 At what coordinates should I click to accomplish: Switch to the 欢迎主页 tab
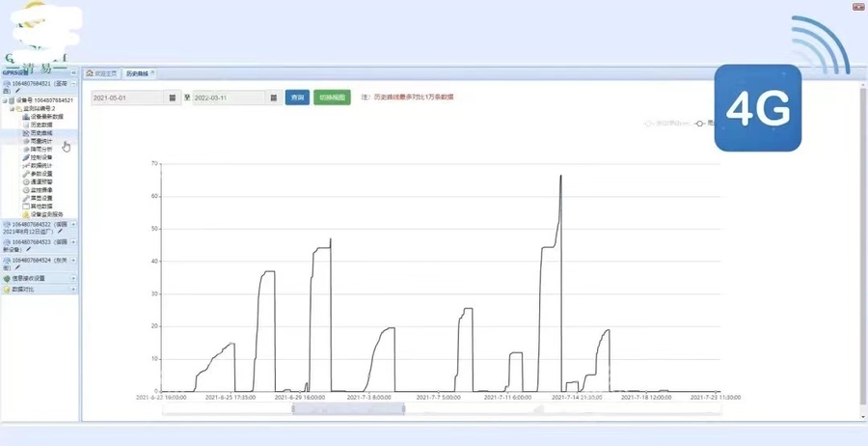(104, 73)
